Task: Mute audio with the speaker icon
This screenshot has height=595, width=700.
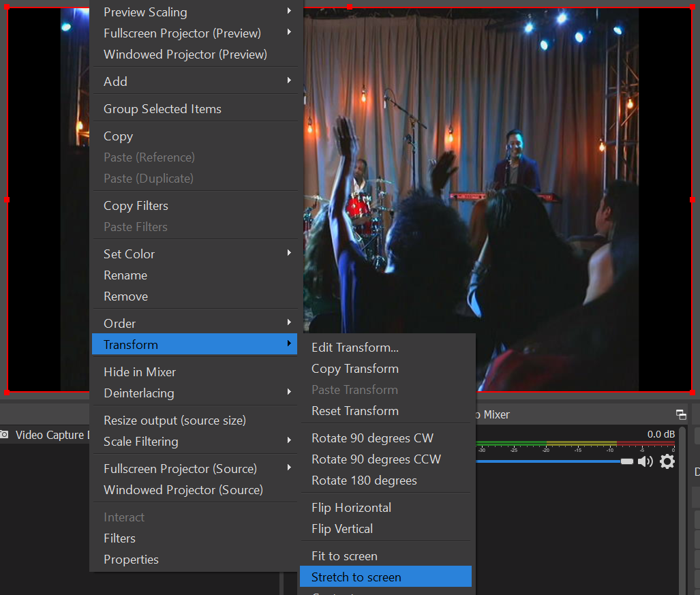Action: click(x=645, y=461)
